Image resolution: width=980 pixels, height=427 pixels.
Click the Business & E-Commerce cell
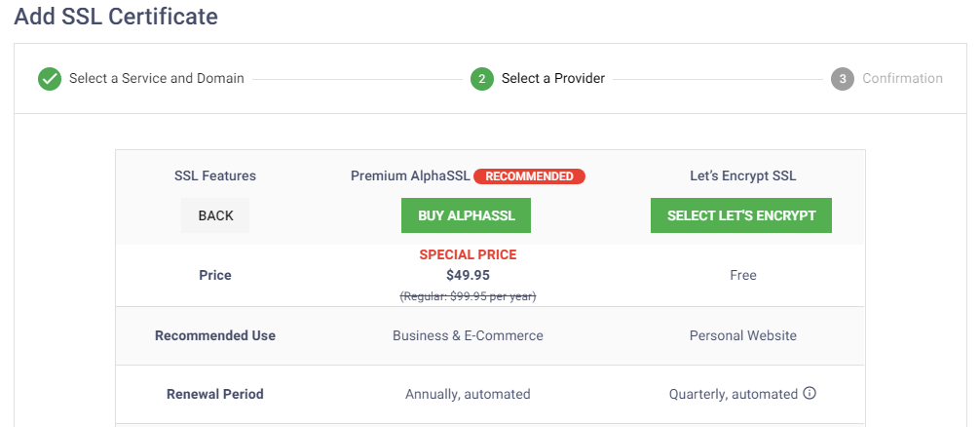tap(468, 335)
